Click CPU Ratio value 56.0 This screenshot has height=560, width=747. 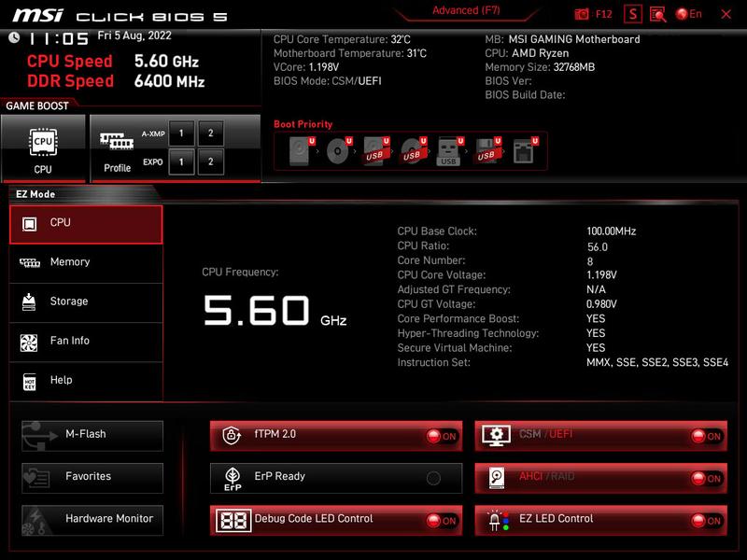pos(598,246)
